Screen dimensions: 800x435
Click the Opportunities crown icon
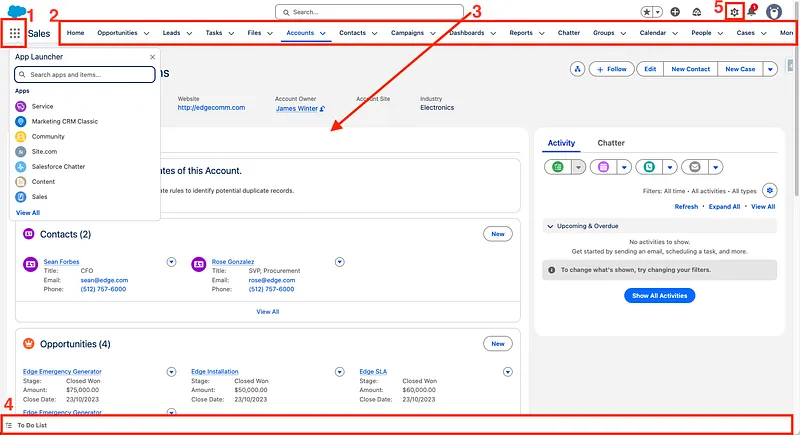coord(29,344)
